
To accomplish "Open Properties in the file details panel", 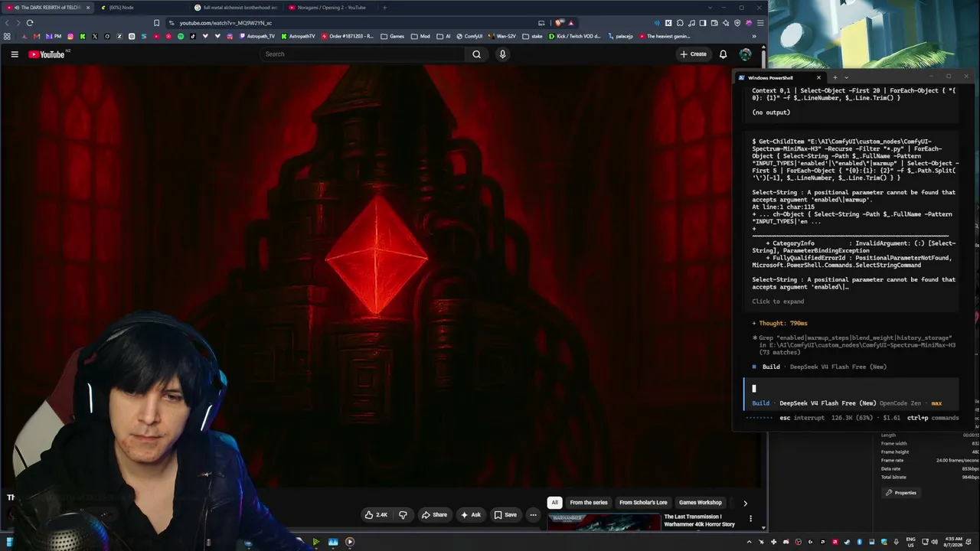I will coord(901,493).
